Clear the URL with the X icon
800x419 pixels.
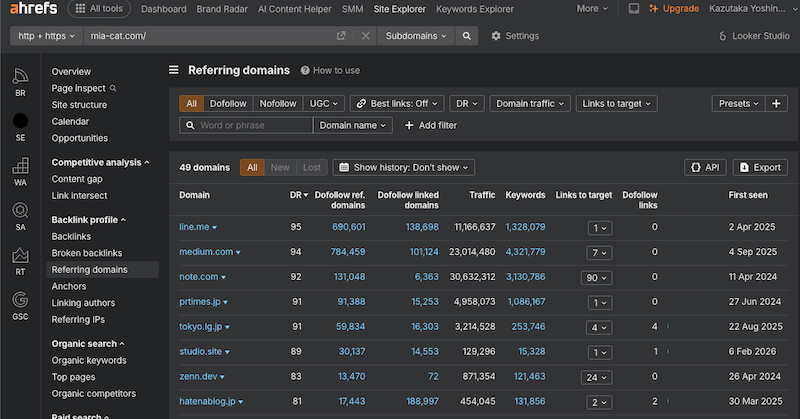365,36
